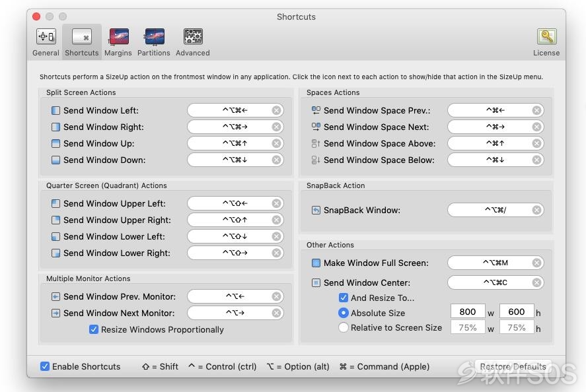Uncheck Enable Shortcuts checkbox

(45, 366)
